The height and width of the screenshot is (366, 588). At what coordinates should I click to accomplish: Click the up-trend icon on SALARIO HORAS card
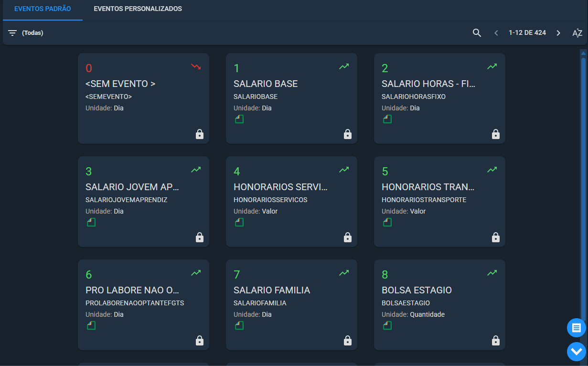click(x=492, y=66)
